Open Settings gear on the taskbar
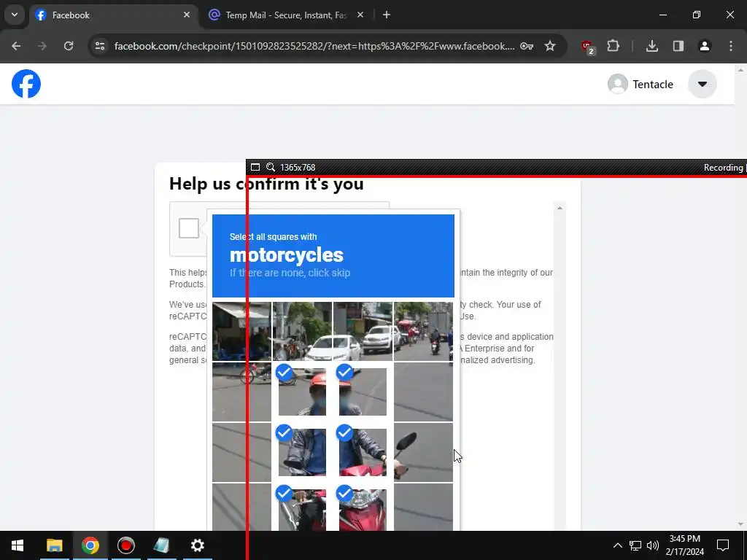This screenshot has height=560, width=747. [x=197, y=545]
